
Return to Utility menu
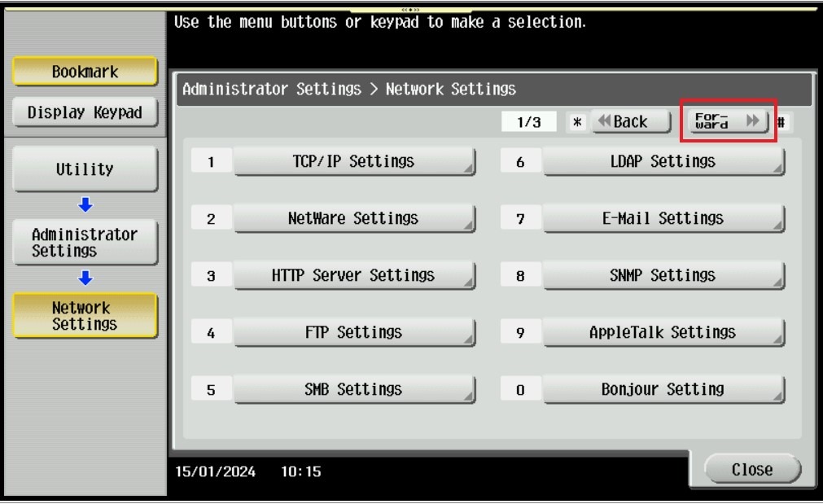coord(85,169)
